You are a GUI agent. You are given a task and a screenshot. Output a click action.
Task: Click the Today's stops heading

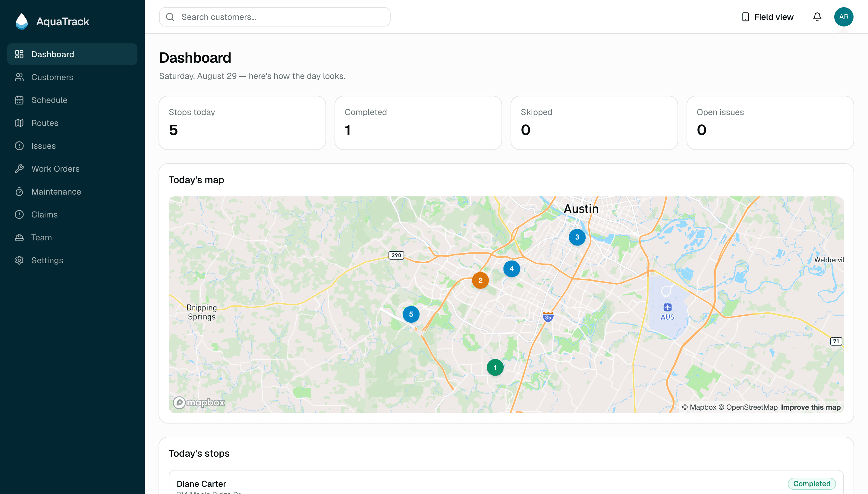(199, 453)
